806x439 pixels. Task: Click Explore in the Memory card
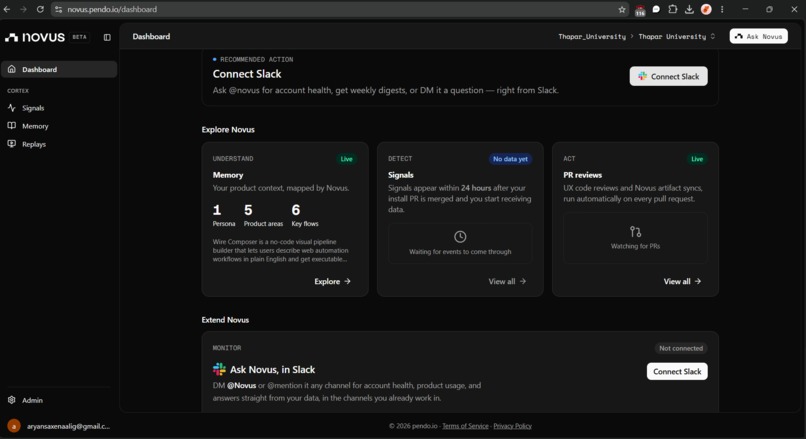(332, 281)
